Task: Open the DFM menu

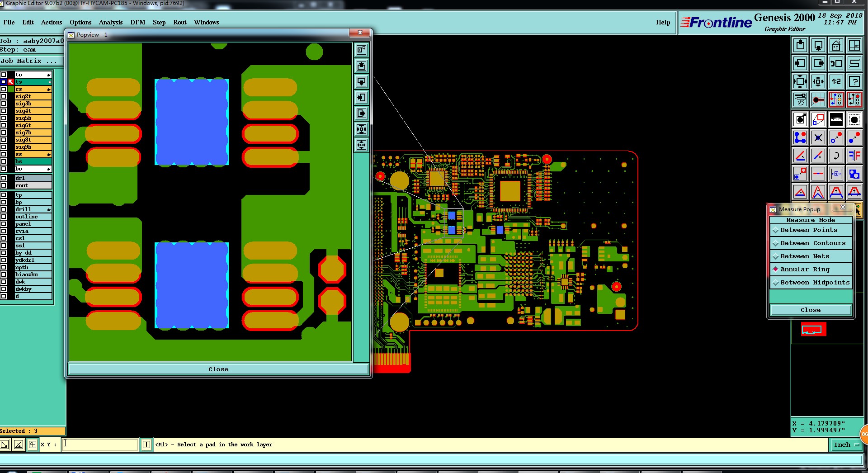Action: tap(137, 22)
